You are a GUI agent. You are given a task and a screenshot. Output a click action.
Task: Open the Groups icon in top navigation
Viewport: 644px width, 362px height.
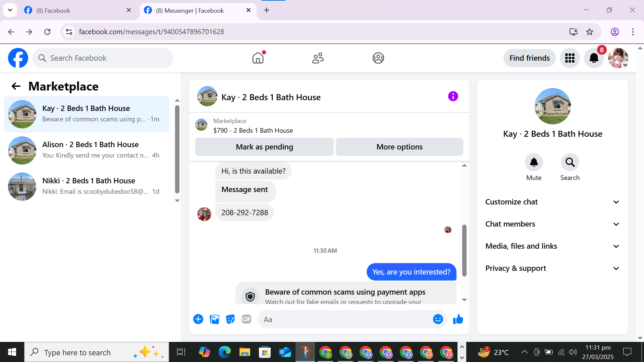coord(378,58)
